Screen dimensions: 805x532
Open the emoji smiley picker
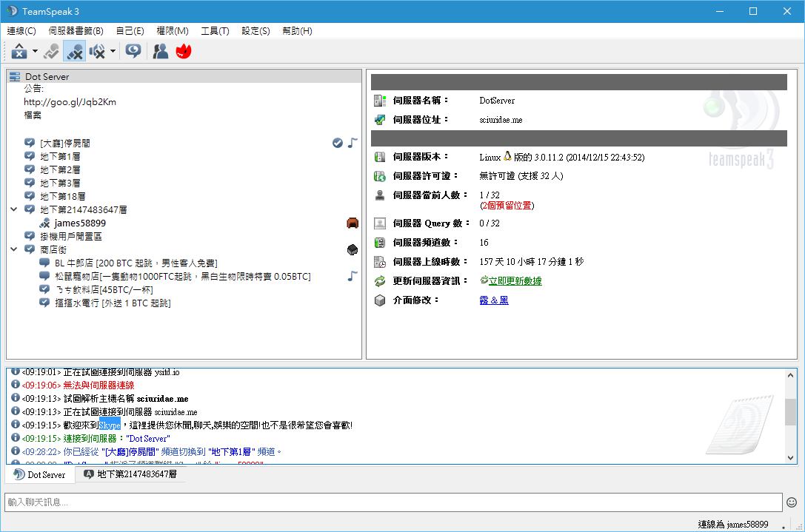coord(792,502)
